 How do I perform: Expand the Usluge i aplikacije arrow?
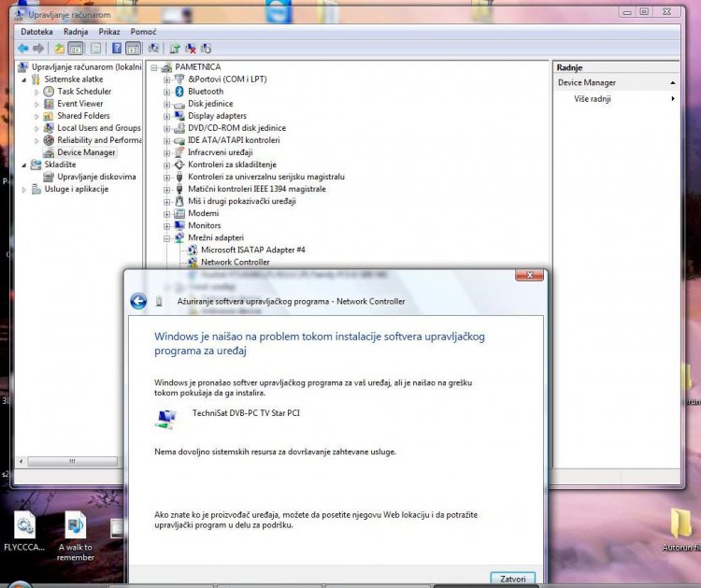coord(24,190)
